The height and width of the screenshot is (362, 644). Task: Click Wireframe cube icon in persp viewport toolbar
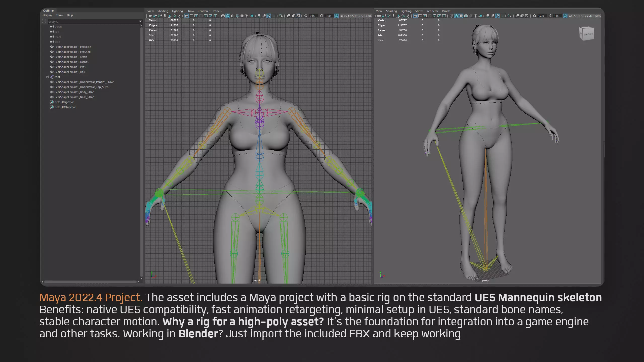(452, 16)
